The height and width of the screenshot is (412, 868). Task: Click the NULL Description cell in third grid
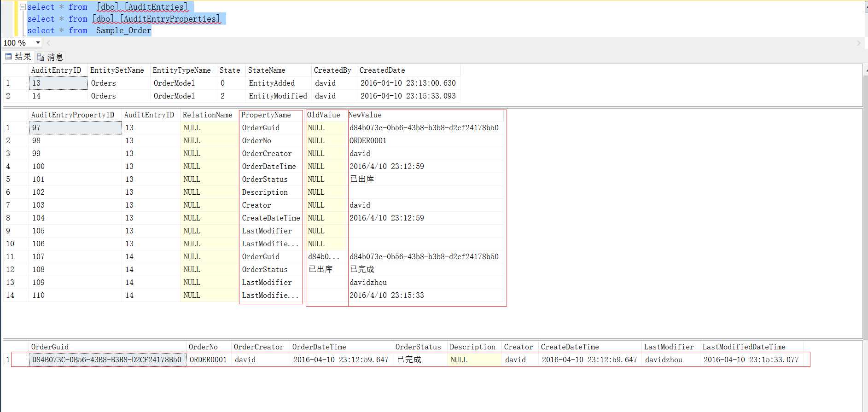pos(474,360)
